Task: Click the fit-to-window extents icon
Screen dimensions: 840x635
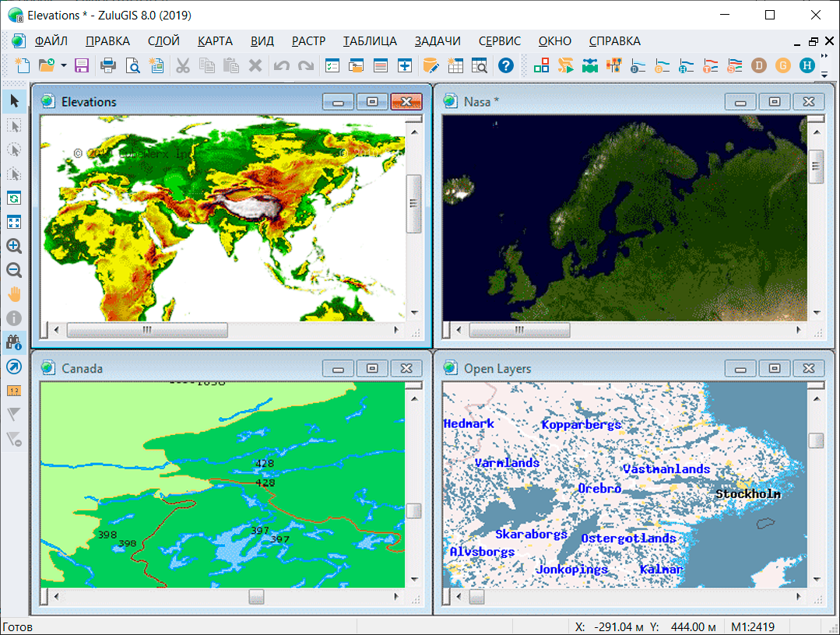Action: point(13,222)
